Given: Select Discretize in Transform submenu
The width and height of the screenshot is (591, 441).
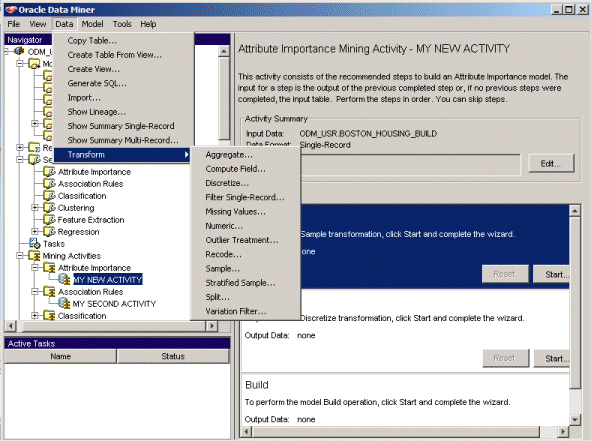Looking at the screenshot, I should point(246,183).
